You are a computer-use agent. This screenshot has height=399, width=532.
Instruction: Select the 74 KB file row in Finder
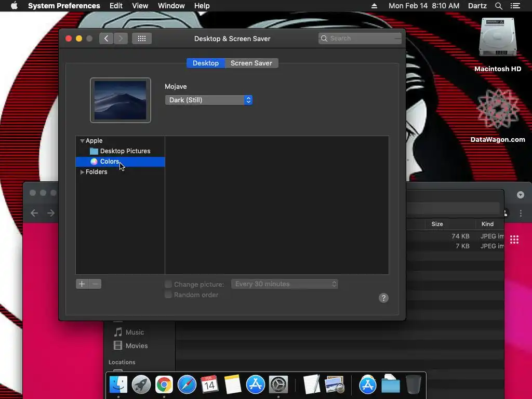coord(455,236)
